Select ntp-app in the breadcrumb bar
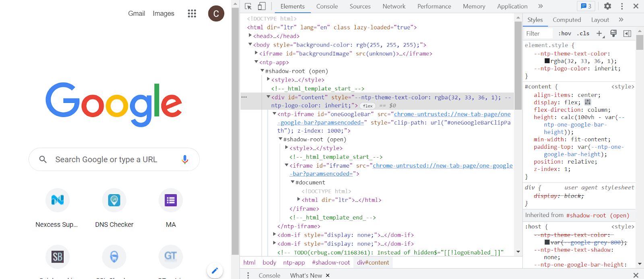Image resolution: width=644 pixels, height=279 pixels. tap(294, 263)
